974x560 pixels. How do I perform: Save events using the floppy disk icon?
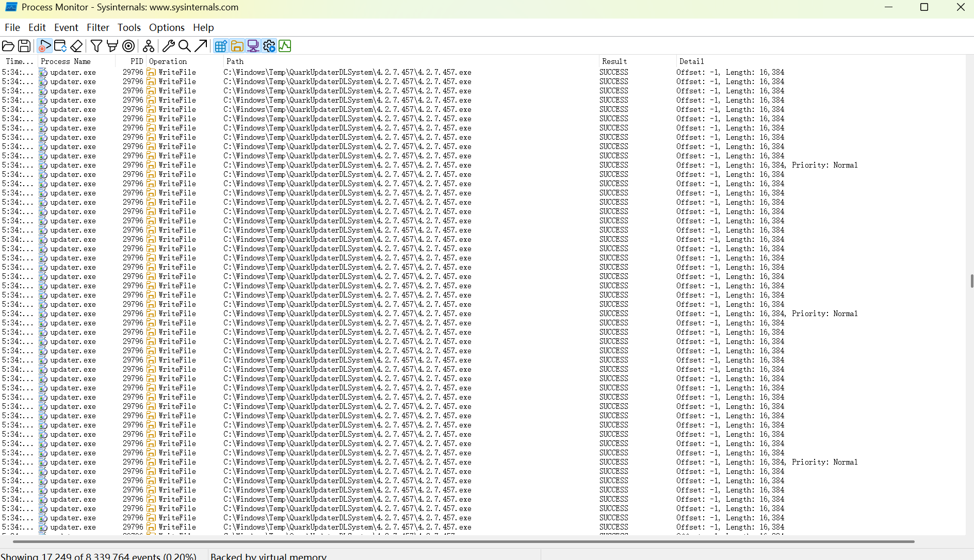pos(24,46)
